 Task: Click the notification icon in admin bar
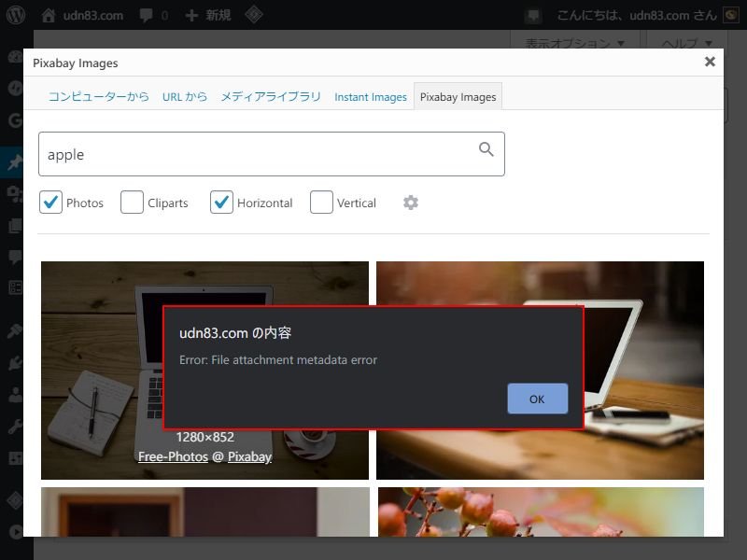[x=533, y=16]
